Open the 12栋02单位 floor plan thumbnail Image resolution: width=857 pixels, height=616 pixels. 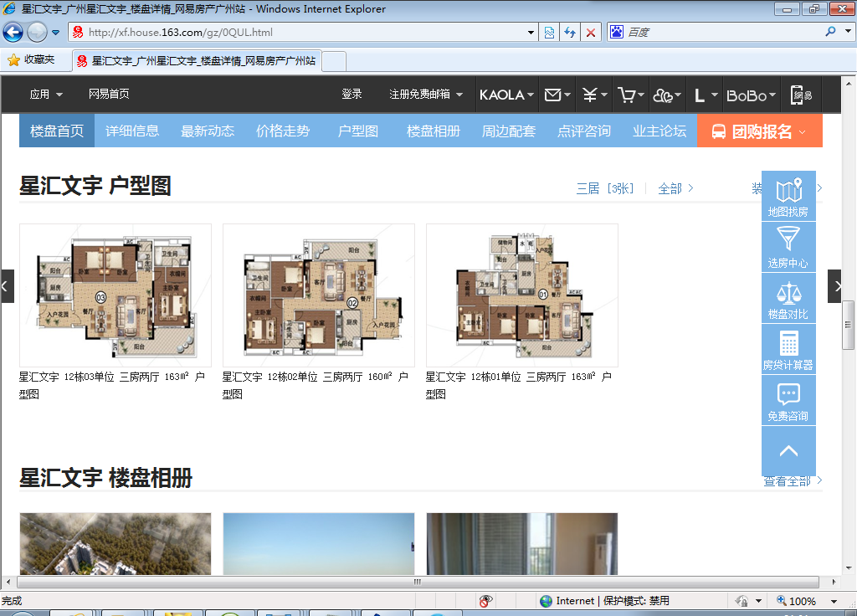point(319,295)
